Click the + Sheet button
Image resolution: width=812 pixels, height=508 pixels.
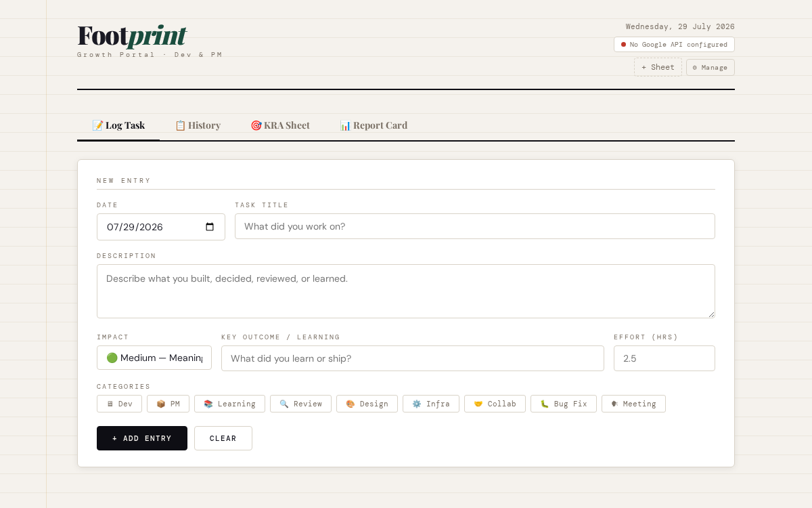point(658,67)
